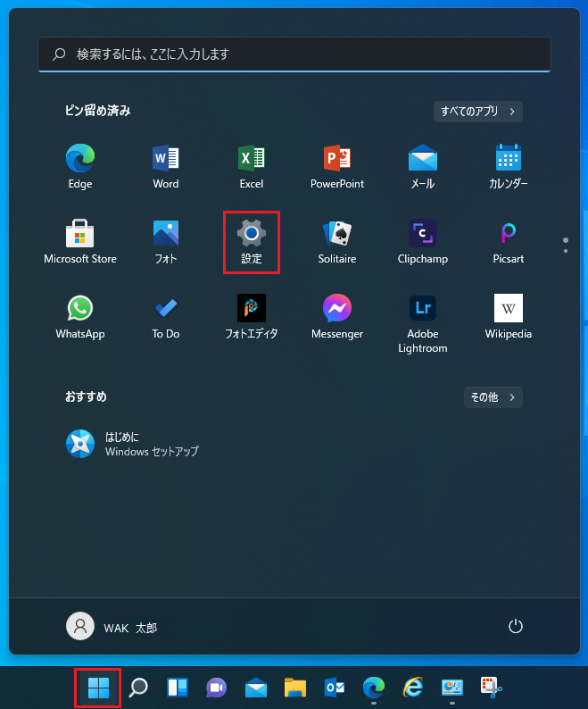Launch the To Do app
The height and width of the screenshot is (709, 588).
point(165,316)
